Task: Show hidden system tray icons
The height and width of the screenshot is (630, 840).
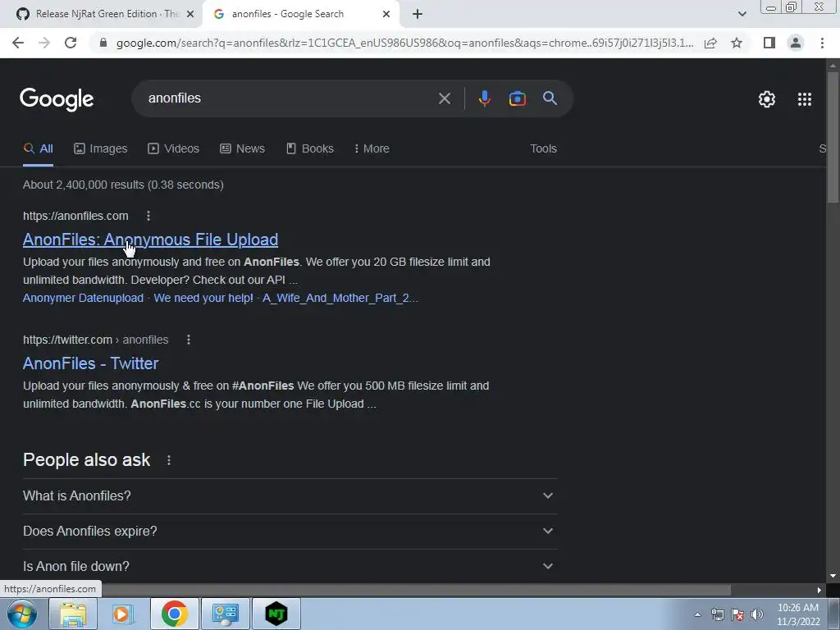Action: coord(697,614)
